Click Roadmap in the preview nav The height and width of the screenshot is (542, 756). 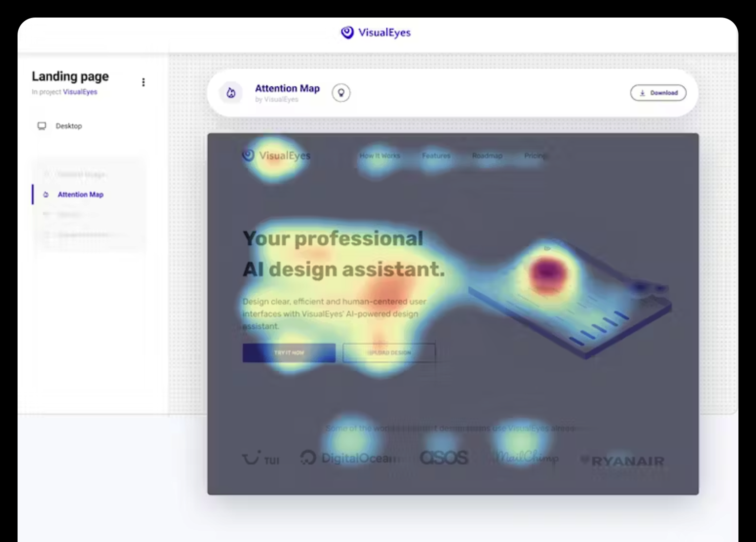pyautogui.click(x=487, y=155)
